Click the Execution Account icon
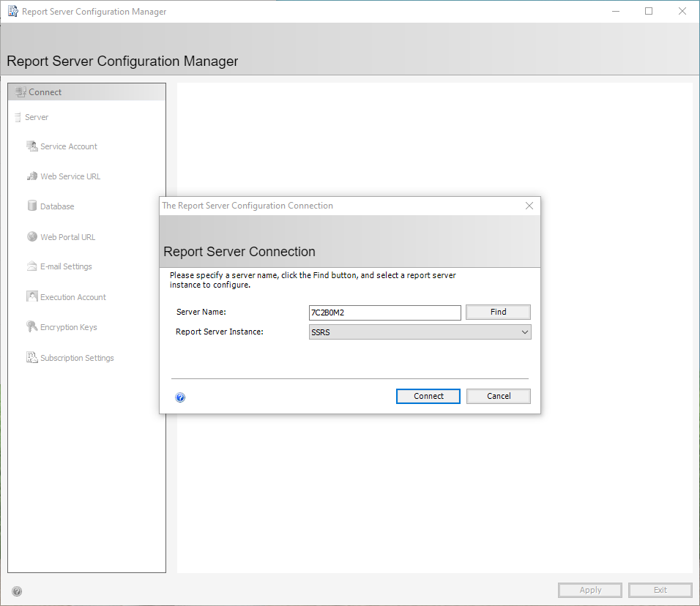 pos(31,297)
